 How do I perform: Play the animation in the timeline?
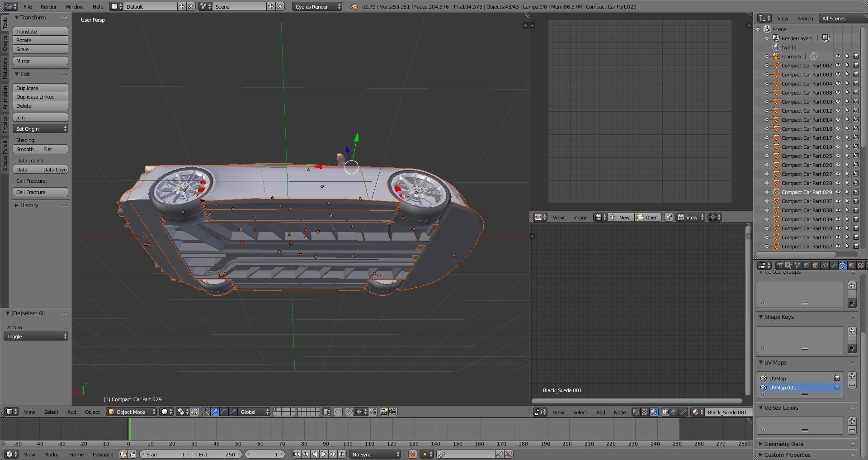pyautogui.click(x=324, y=454)
